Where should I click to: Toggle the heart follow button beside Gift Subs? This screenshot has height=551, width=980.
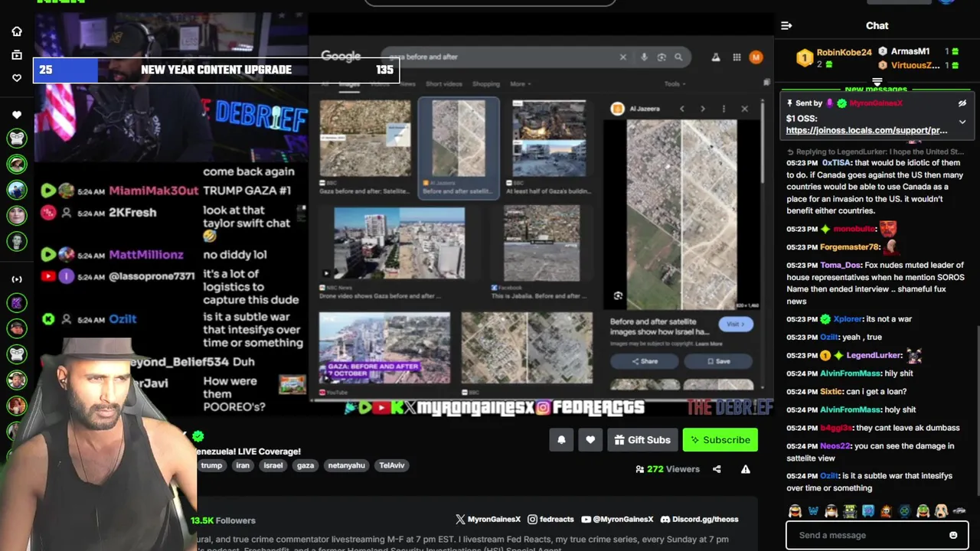590,440
